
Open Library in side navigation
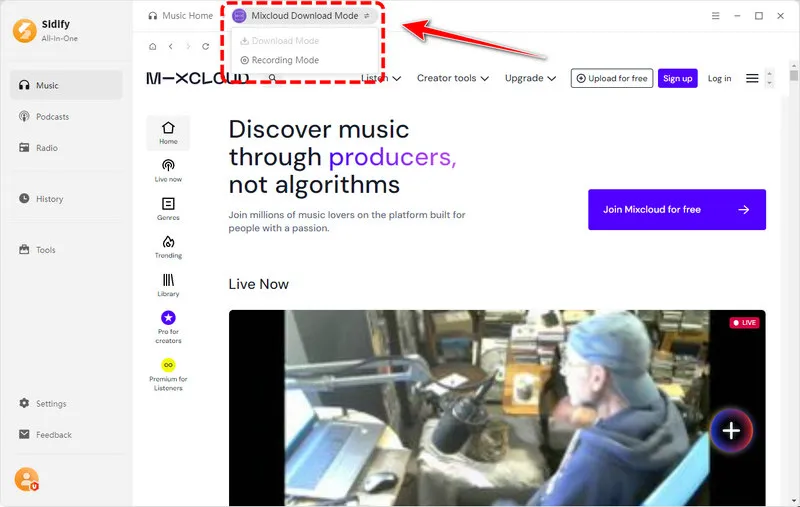point(168,285)
